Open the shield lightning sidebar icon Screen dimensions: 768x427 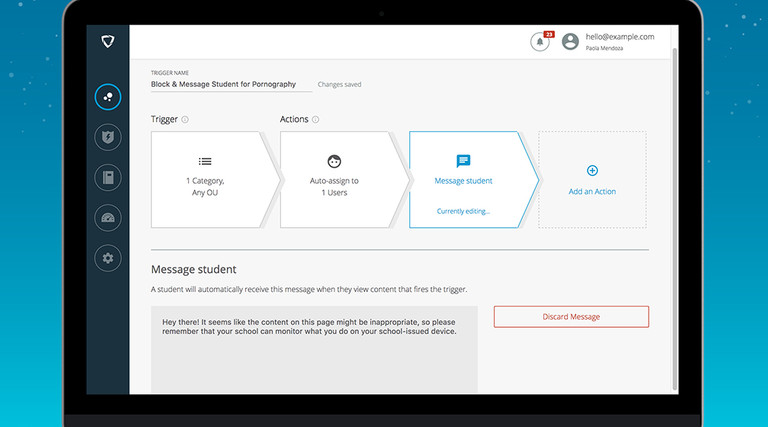[x=108, y=137]
